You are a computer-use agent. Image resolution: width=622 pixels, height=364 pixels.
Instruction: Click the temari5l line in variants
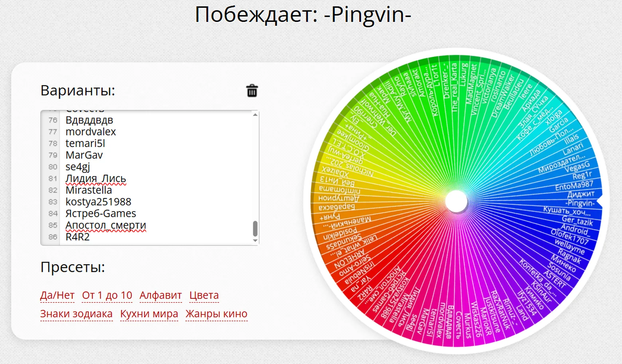click(85, 143)
